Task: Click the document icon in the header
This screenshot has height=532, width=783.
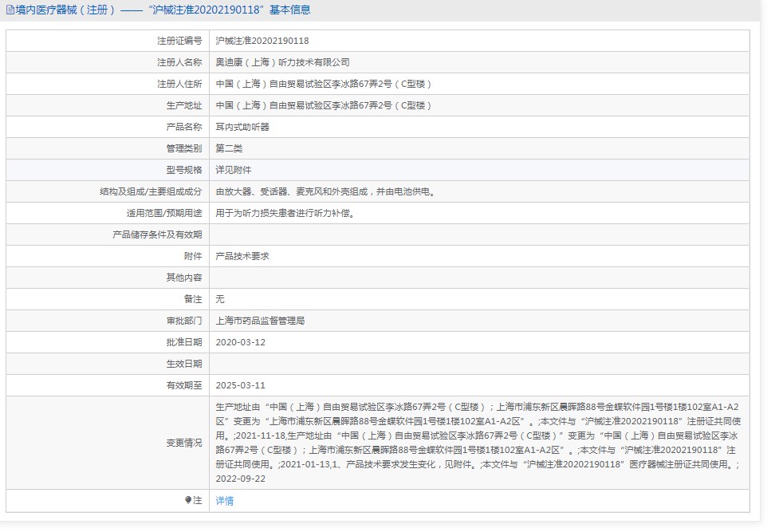Action: click(10, 10)
